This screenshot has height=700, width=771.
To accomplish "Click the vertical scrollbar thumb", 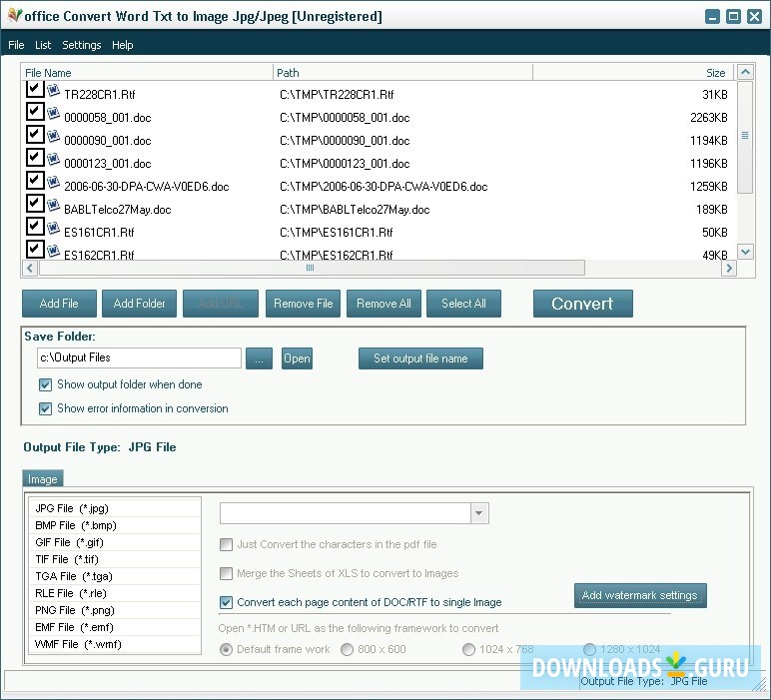I will click(x=745, y=137).
